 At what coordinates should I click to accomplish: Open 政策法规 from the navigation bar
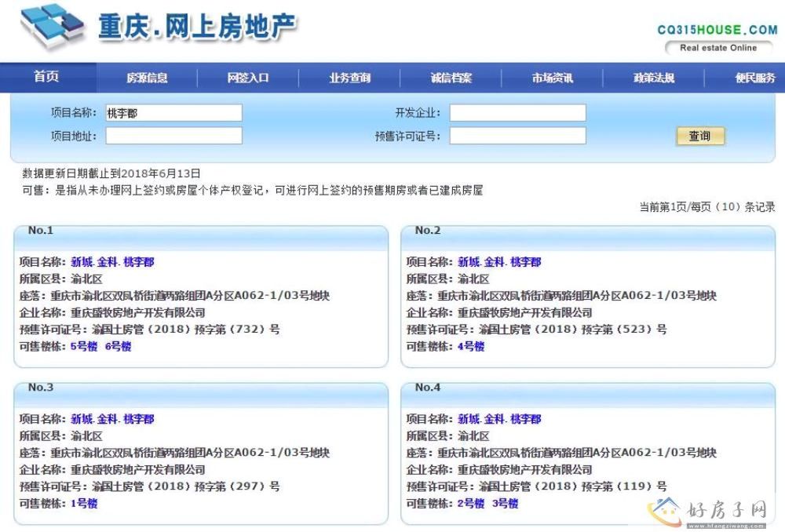(x=654, y=78)
